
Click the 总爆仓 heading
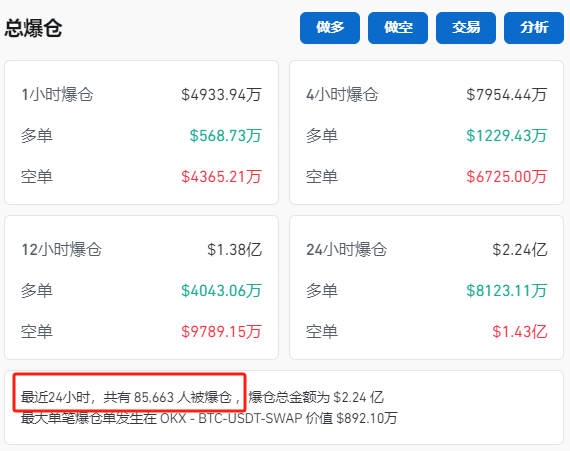(x=33, y=28)
